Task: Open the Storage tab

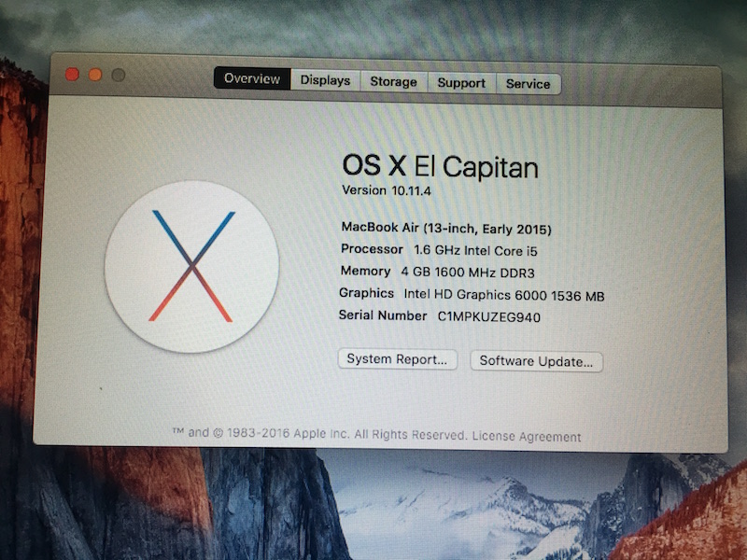Action: click(393, 81)
